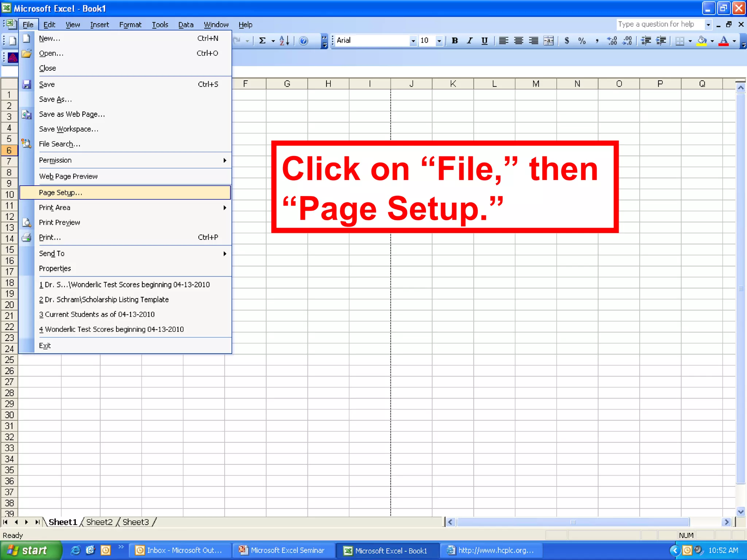The width and height of the screenshot is (747, 560).
Task: Open Borders dropdown arrow
Action: point(690,41)
